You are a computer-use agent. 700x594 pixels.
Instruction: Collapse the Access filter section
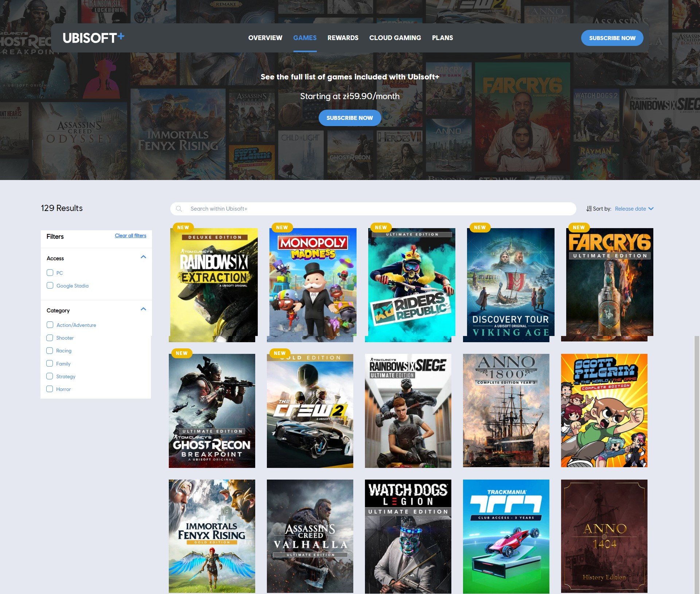(143, 257)
